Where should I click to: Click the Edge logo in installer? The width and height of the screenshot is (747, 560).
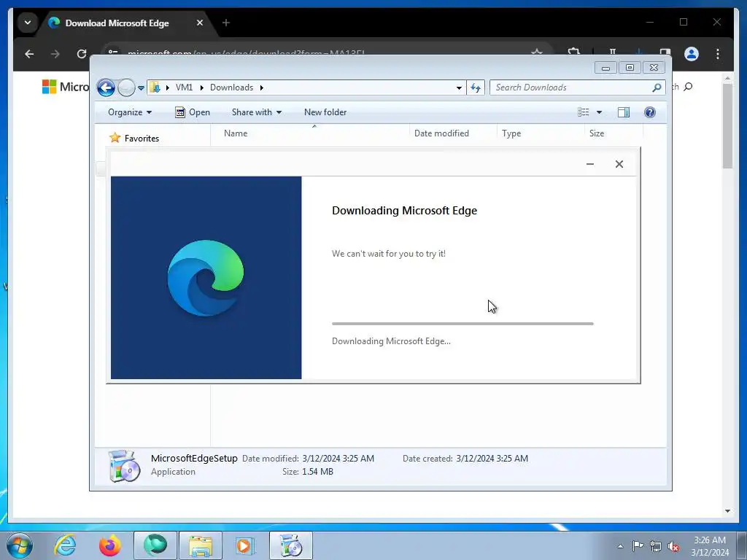tap(206, 278)
